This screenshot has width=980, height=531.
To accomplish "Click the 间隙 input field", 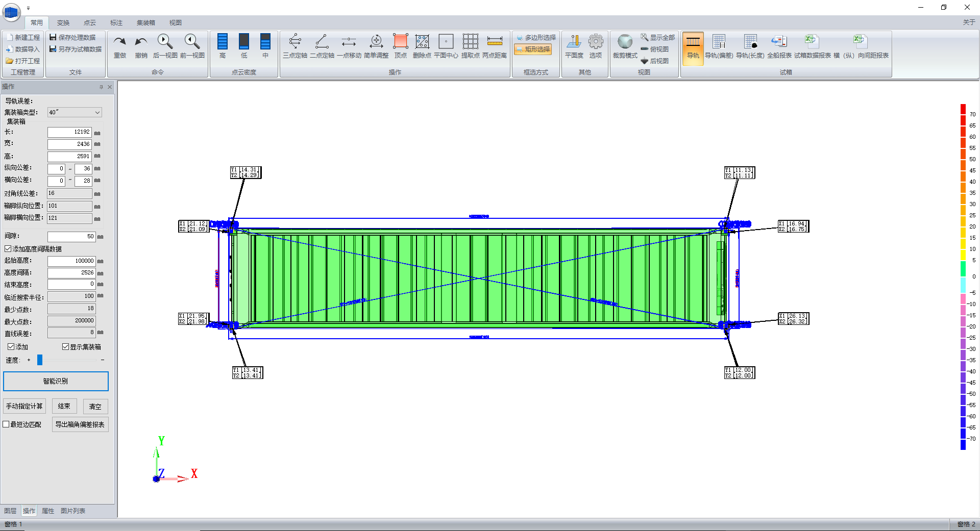I will 71,237.
